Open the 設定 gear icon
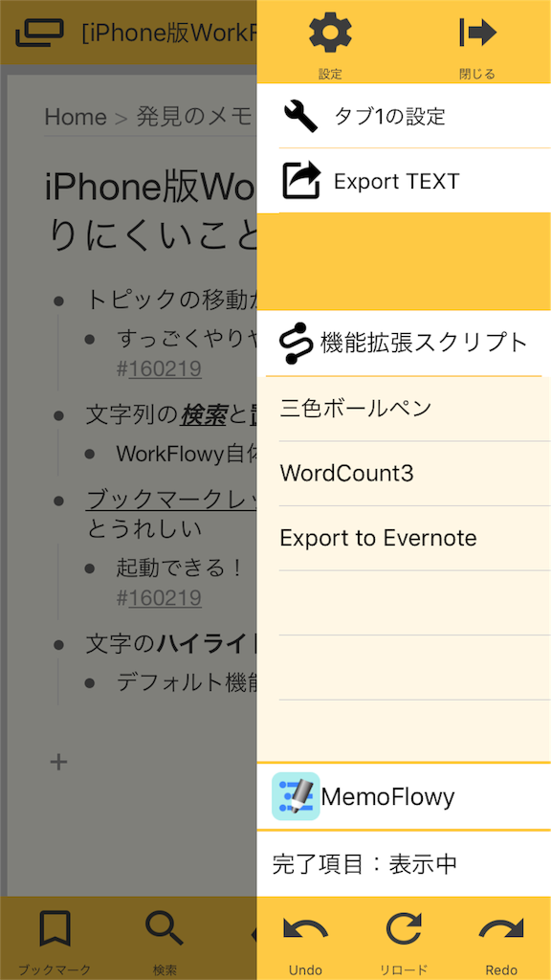 (330, 33)
